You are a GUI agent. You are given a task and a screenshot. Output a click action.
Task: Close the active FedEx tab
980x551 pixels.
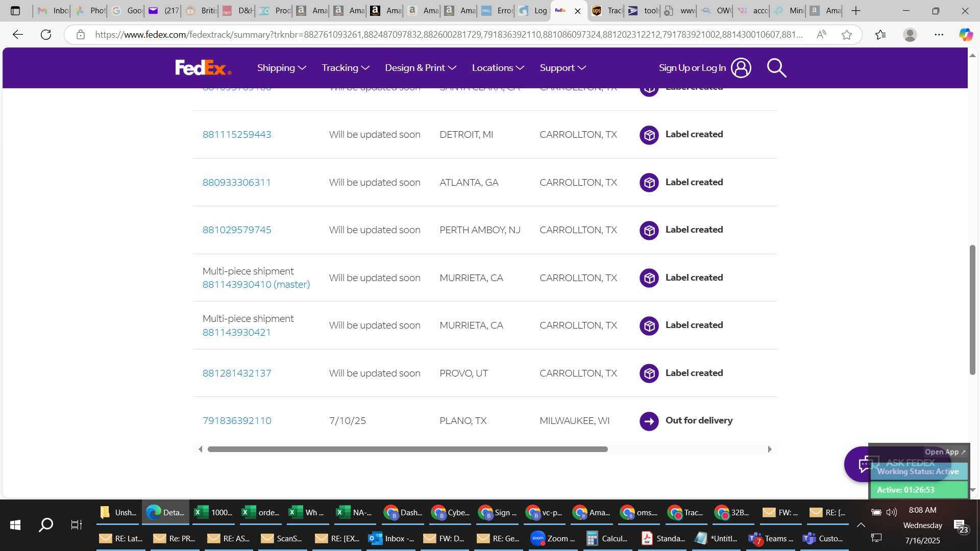(578, 11)
